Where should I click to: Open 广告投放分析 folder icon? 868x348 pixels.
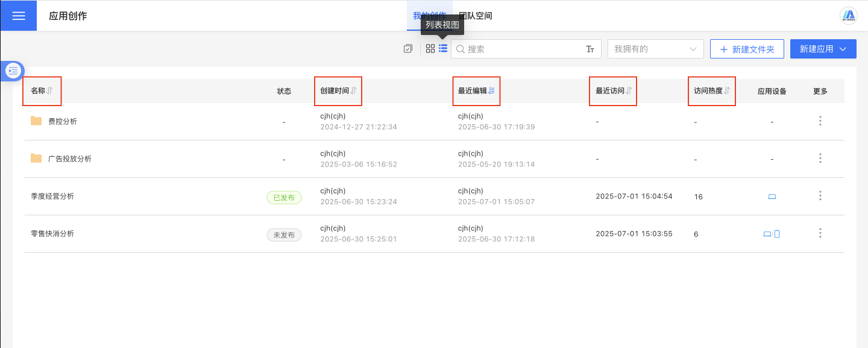click(36, 159)
